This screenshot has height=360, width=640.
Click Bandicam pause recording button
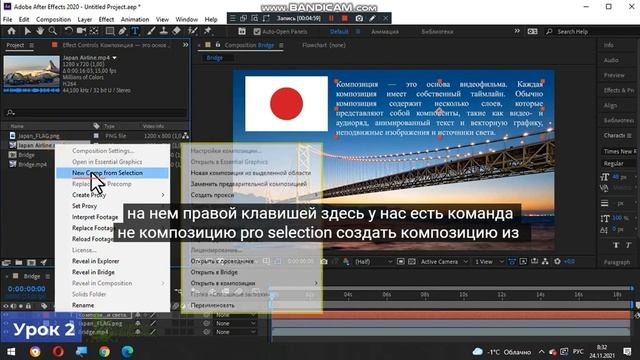pyautogui.click(x=331, y=18)
